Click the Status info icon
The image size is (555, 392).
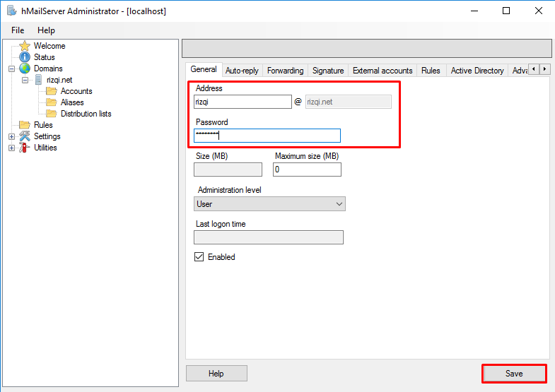pyautogui.click(x=25, y=57)
